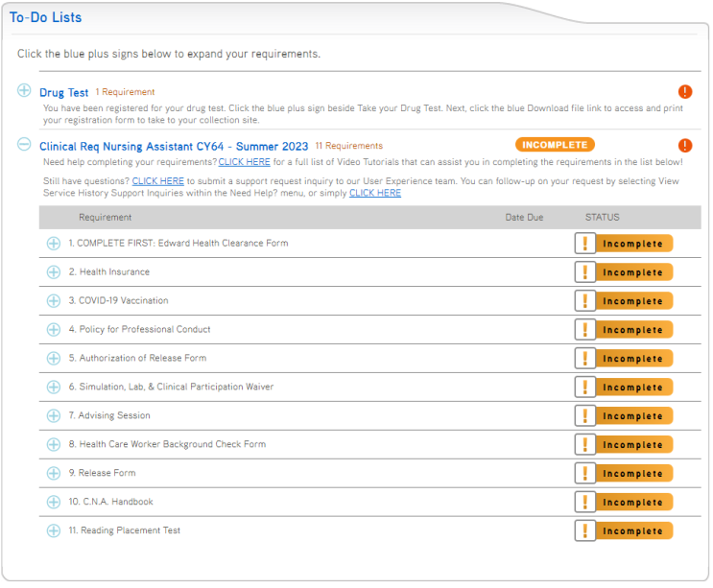Click the '7. Advising Session' text
Screen dimensions: 713x588
(109, 415)
